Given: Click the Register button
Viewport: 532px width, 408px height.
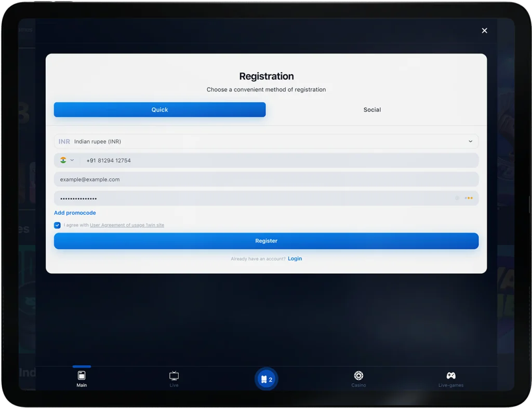Looking at the screenshot, I should pos(267,241).
